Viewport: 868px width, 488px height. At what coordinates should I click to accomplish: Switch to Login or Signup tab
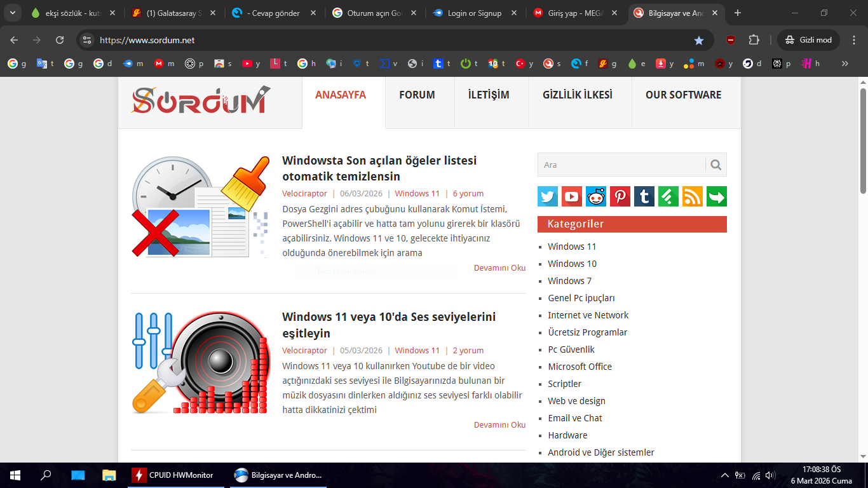(x=475, y=13)
